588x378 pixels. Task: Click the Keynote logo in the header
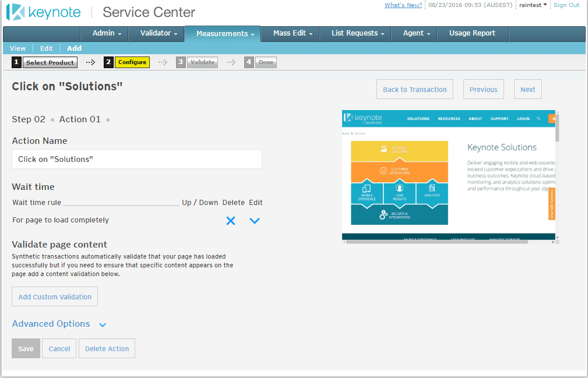pyautogui.click(x=44, y=12)
